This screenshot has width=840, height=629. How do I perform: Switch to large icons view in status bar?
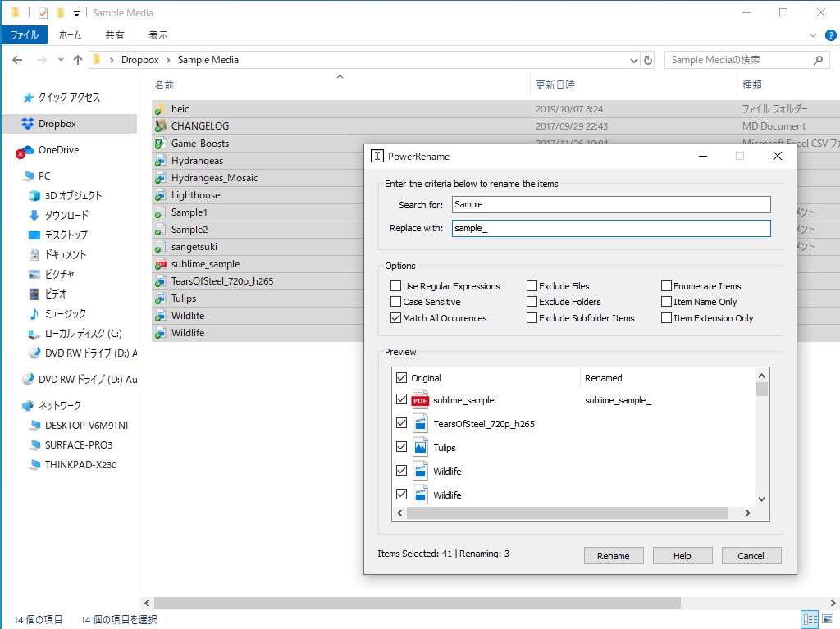827,619
